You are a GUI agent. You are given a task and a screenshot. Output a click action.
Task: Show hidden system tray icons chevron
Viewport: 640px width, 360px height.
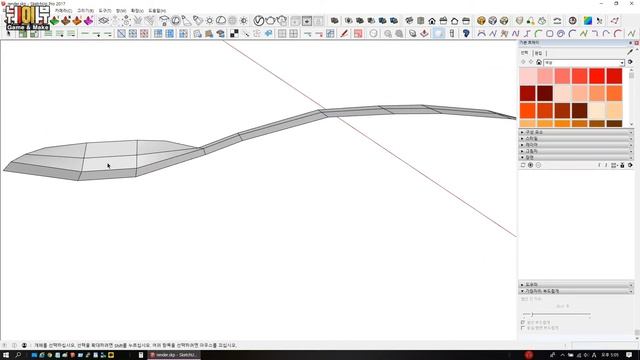tap(562, 355)
